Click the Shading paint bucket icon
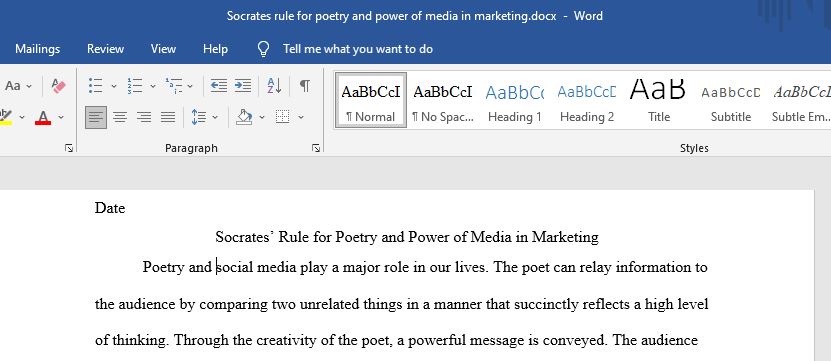 [244, 117]
